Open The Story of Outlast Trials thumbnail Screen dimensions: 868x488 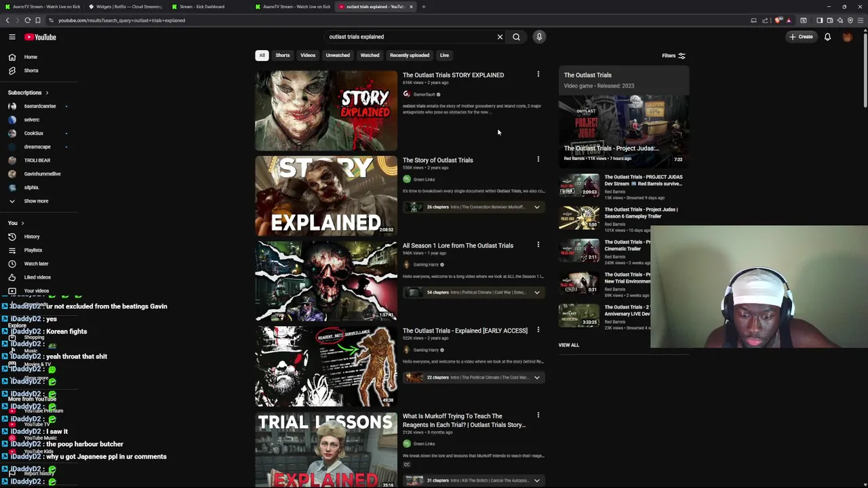click(x=326, y=196)
